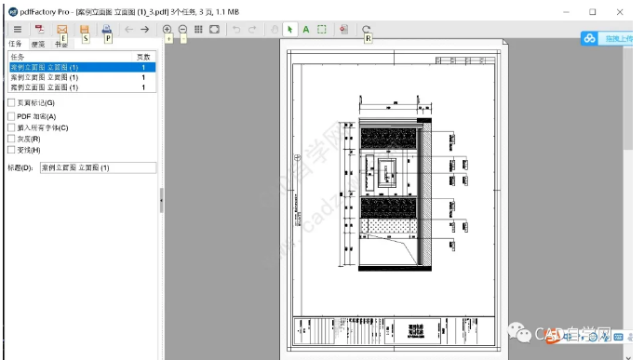Minimize the pdfFactory Pro window
644x360 pixels.
tap(567, 12)
